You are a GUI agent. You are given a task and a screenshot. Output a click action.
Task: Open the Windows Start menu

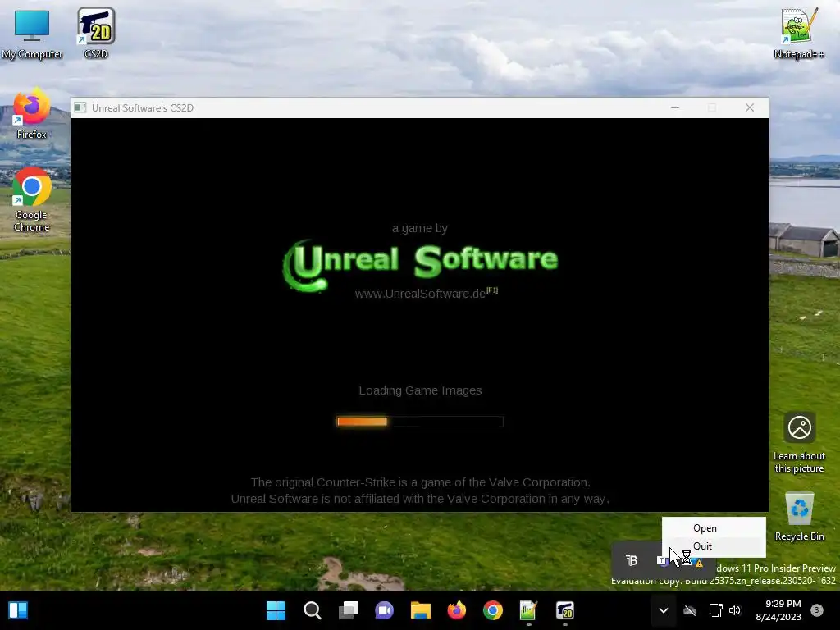[x=276, y=610]
